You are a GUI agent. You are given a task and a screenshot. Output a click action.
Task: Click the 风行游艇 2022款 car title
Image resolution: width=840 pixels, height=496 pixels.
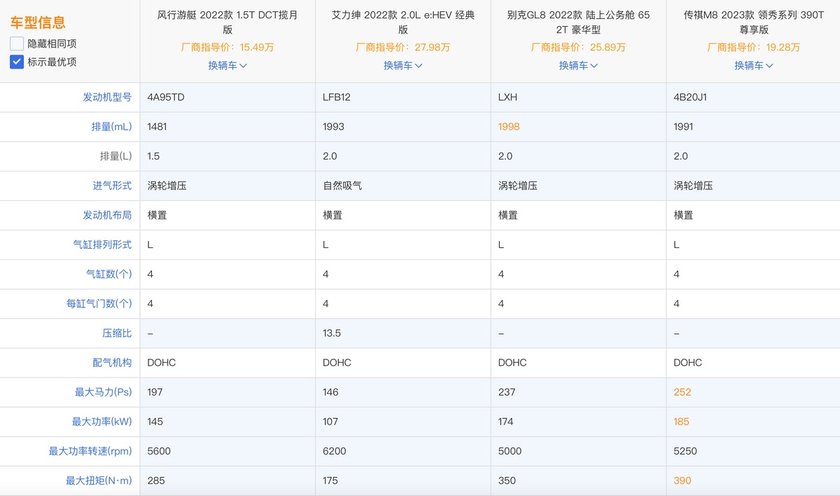point(227,22)
